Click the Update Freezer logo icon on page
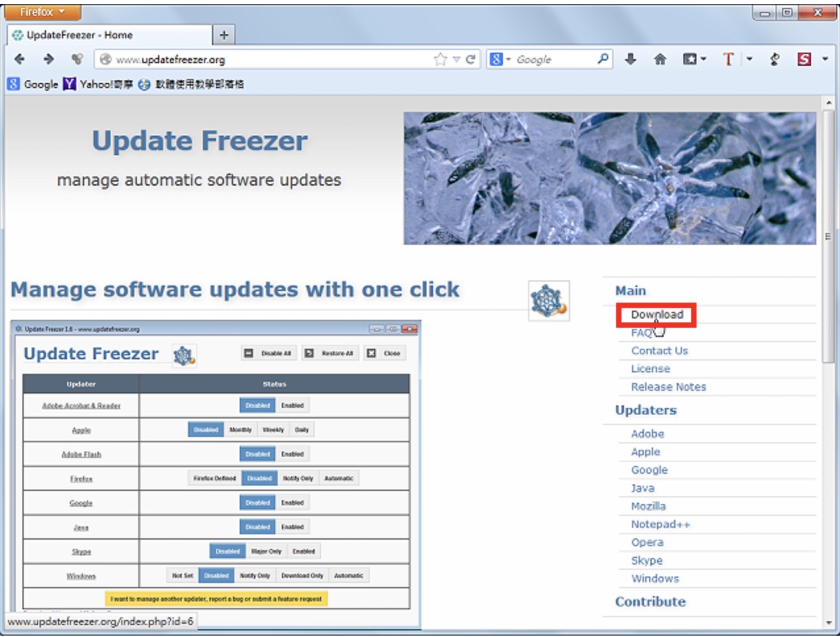Viewport: 840px width, 637px height. 548,301
